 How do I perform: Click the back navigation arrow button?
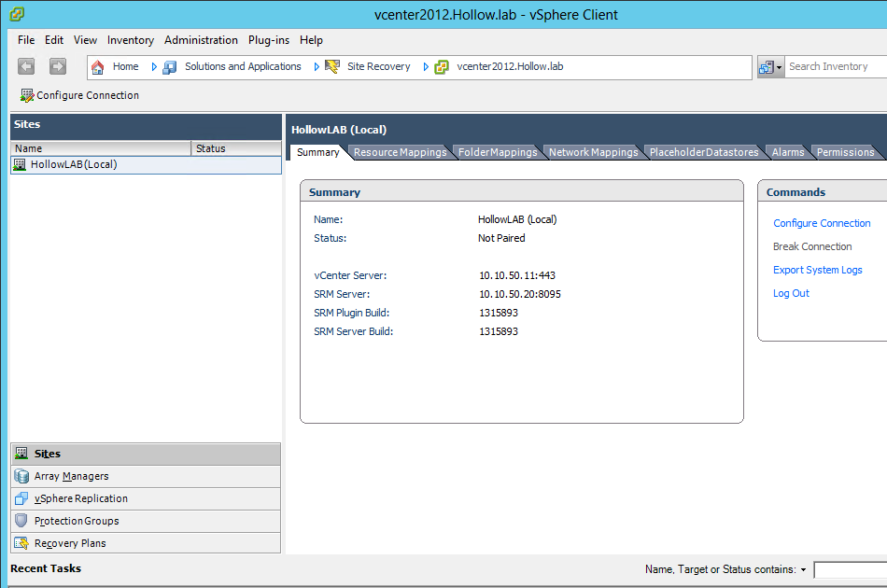point(26,66)
